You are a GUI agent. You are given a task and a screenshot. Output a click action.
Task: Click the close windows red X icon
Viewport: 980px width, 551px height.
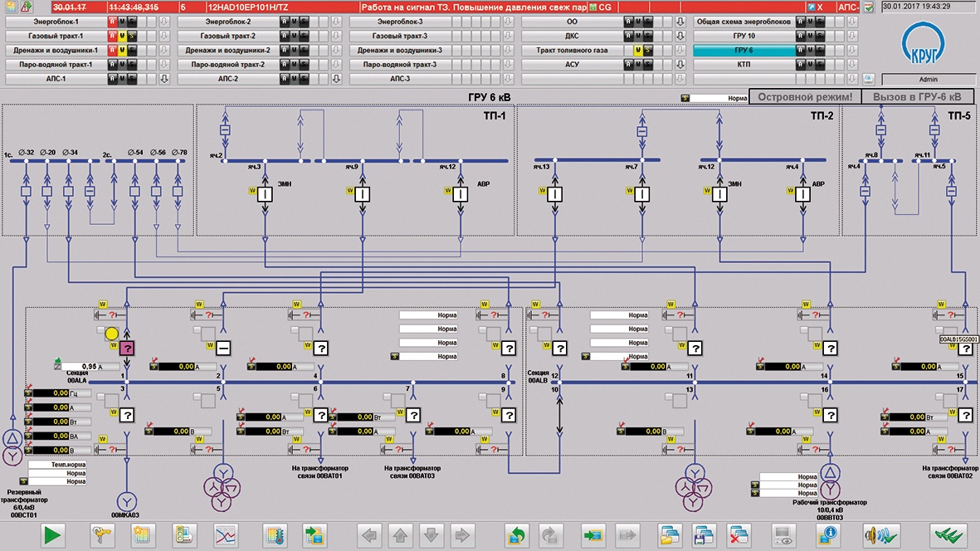pos(739,535)
